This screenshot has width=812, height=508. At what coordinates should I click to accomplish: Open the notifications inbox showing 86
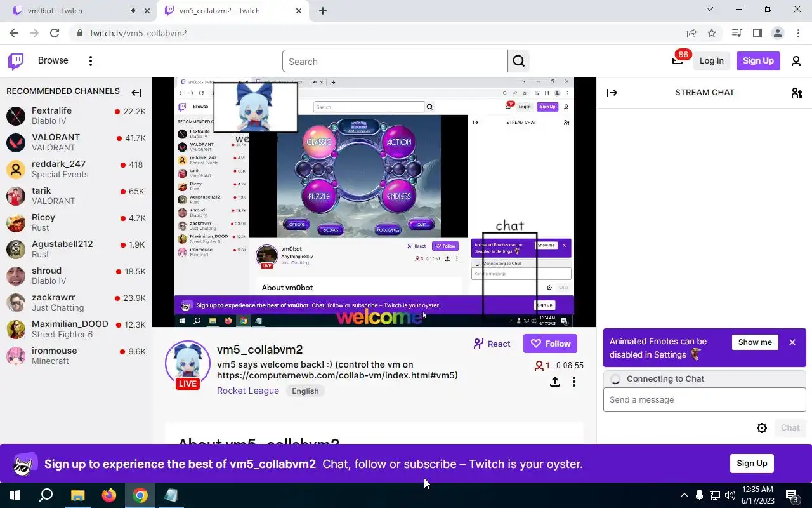678,61
